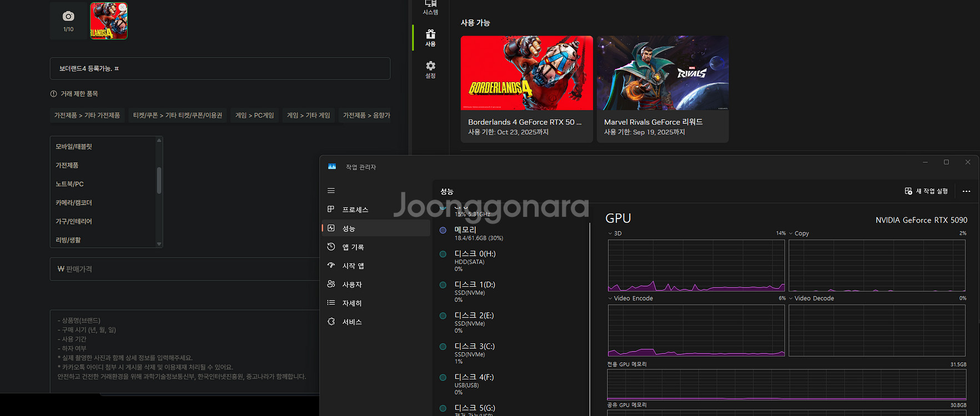This screenshot has width=980, height=416.
Task: Open 프로세스 tab in Task Manager
Action: point(376,210)
